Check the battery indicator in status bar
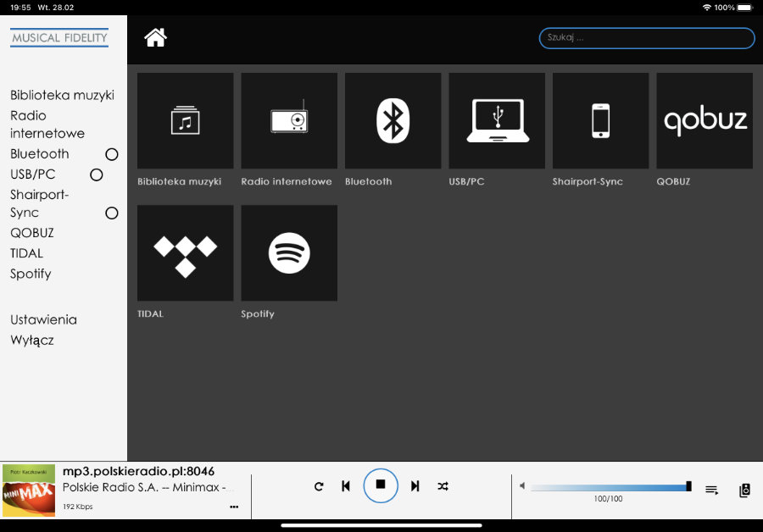 744,8
